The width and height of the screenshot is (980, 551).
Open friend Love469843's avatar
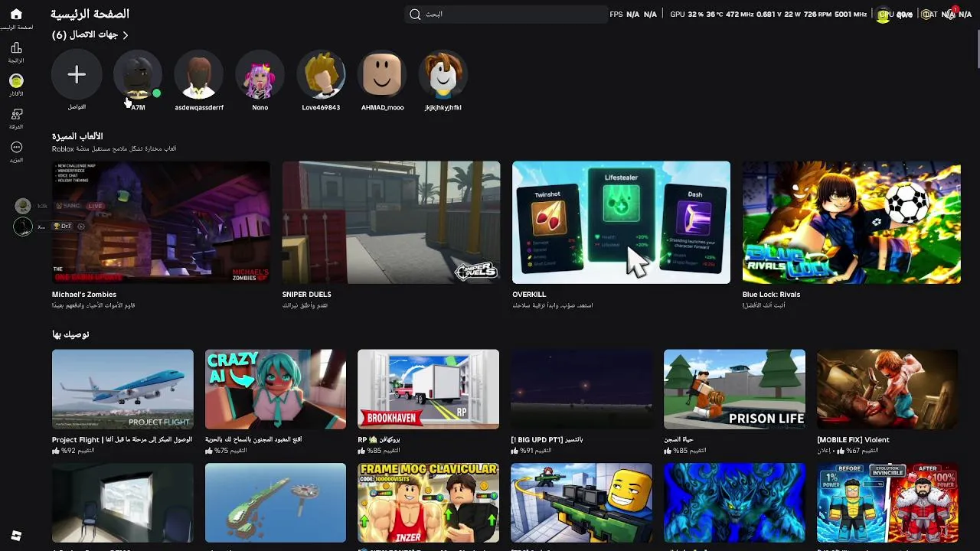point(322,74)
